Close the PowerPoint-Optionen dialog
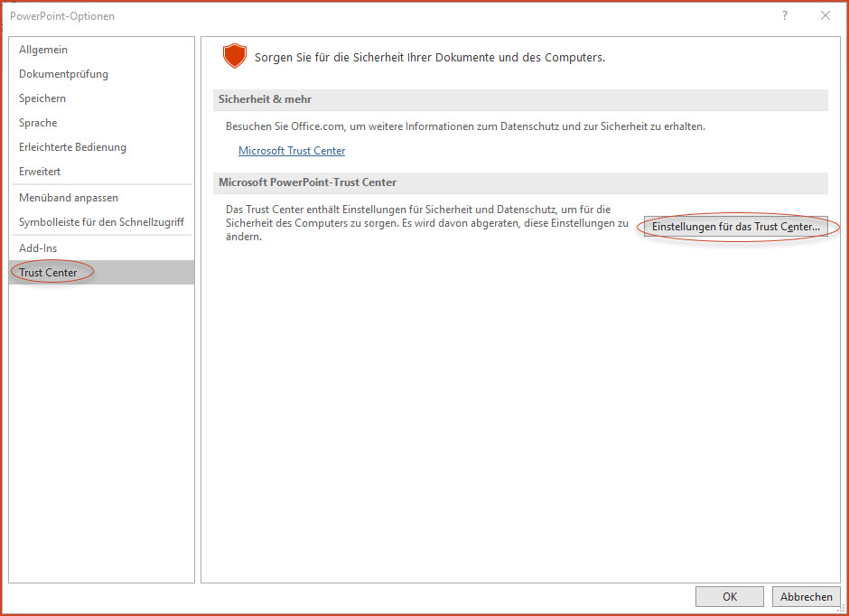 826,15
